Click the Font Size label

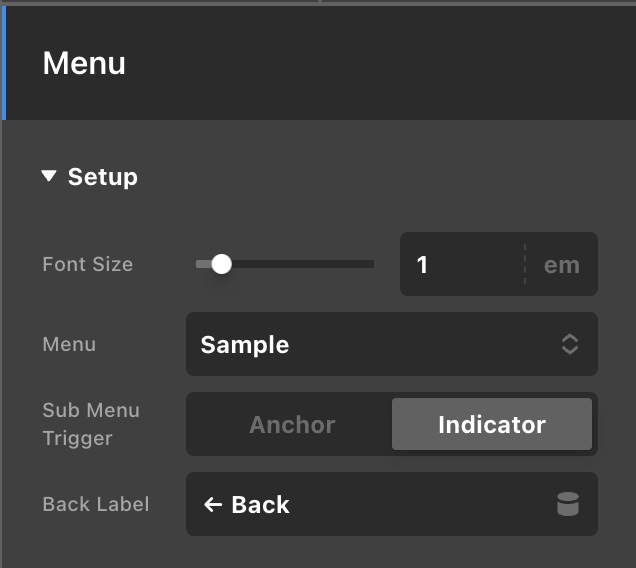click(88, 264)
